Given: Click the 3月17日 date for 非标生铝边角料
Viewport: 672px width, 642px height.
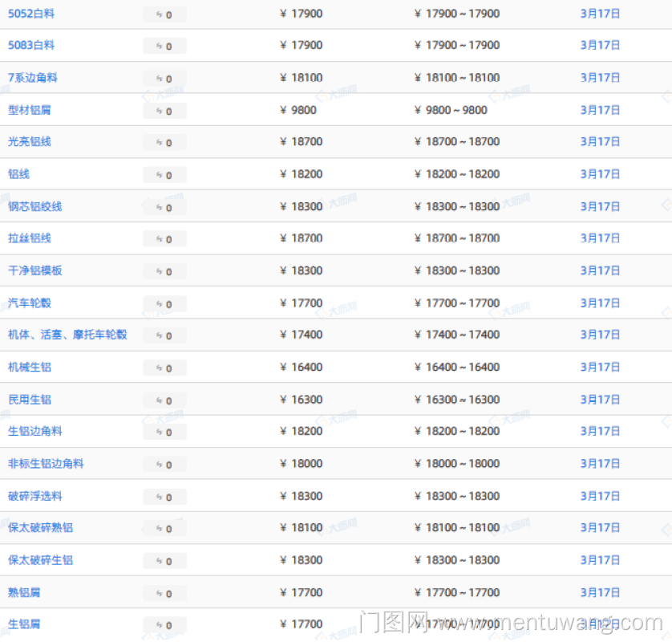Looking at the screenshot, I should (600, 464).
